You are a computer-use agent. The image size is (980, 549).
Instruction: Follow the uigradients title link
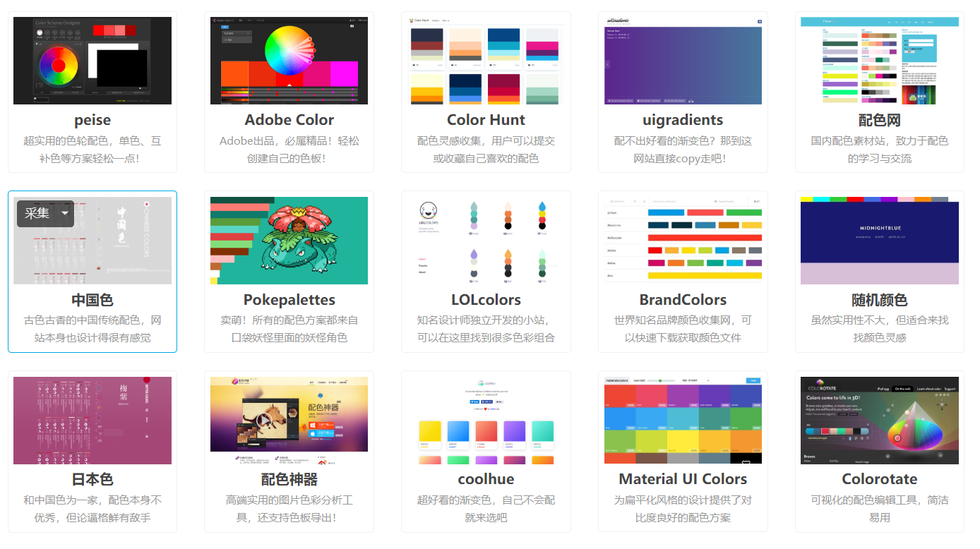(x=683, y=120)
